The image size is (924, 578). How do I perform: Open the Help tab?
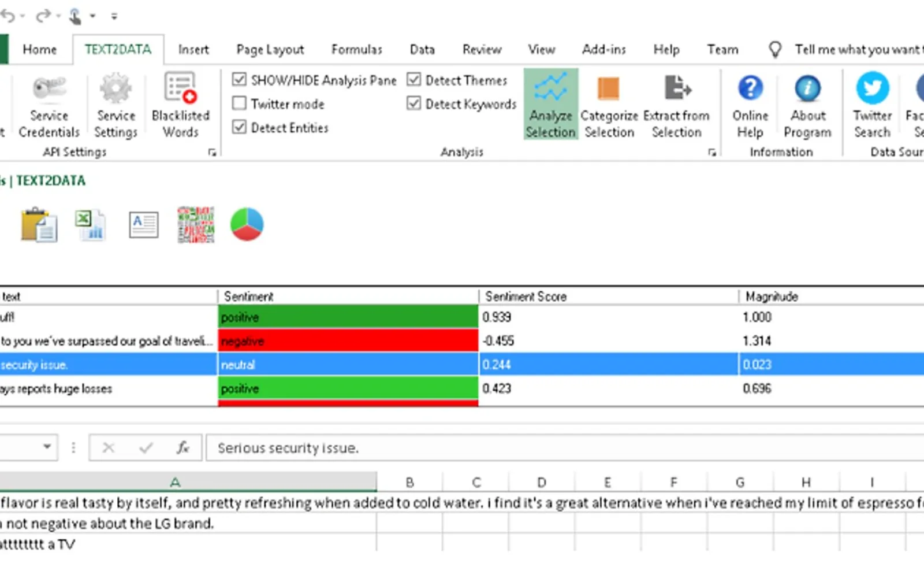point(666,50)
